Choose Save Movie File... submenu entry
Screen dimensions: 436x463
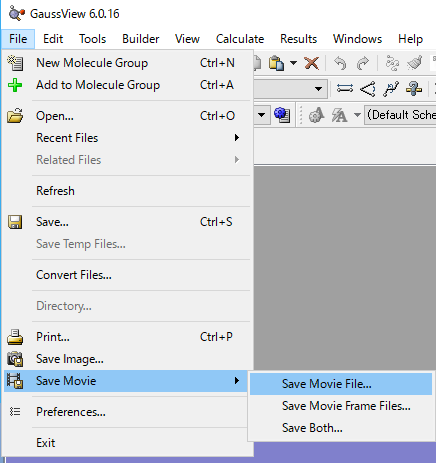pyautogui.click(x=341, y=384)
